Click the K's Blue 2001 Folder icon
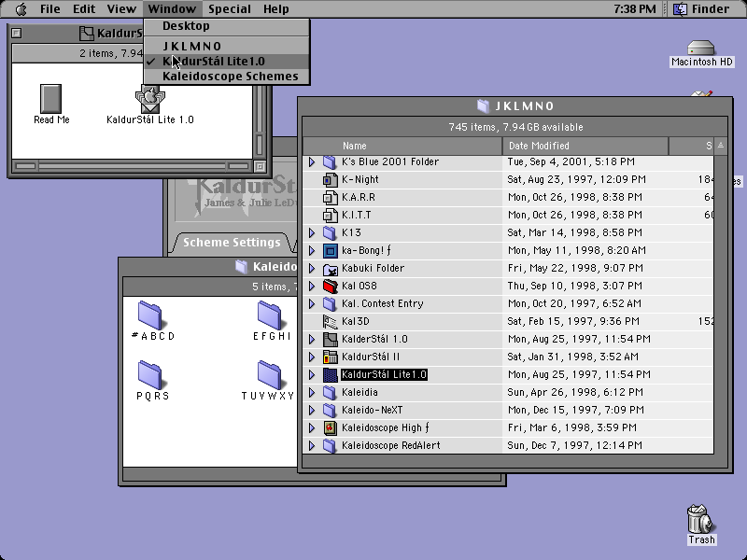The height and width of the screenshot is (560, 747). pos(330,161)
